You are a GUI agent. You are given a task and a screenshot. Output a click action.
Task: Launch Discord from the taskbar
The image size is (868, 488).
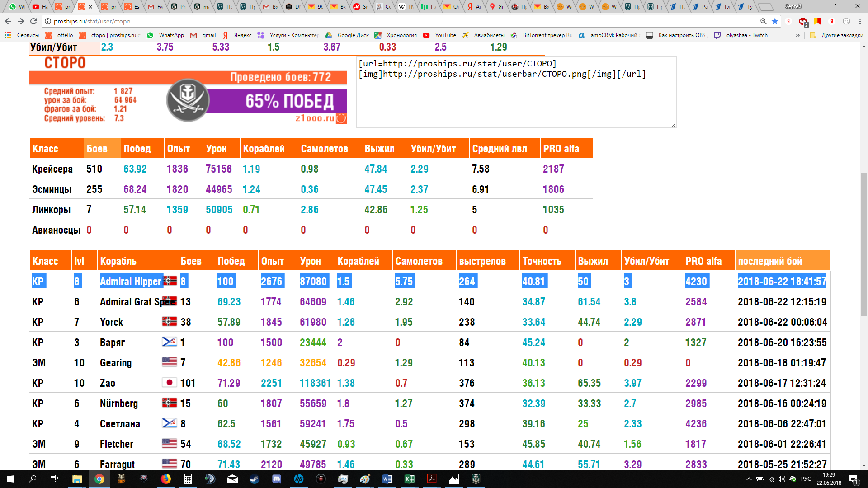click(277, 479)
